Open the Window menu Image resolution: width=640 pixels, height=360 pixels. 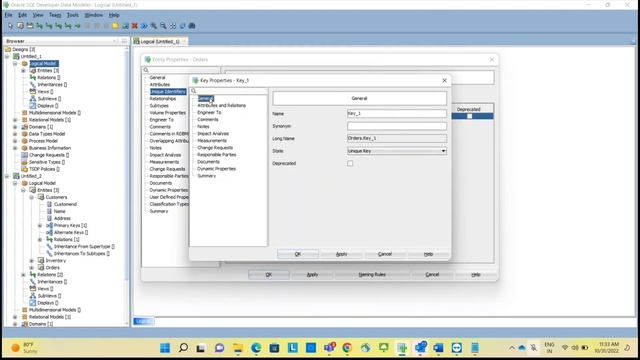(x=93, y=15)
